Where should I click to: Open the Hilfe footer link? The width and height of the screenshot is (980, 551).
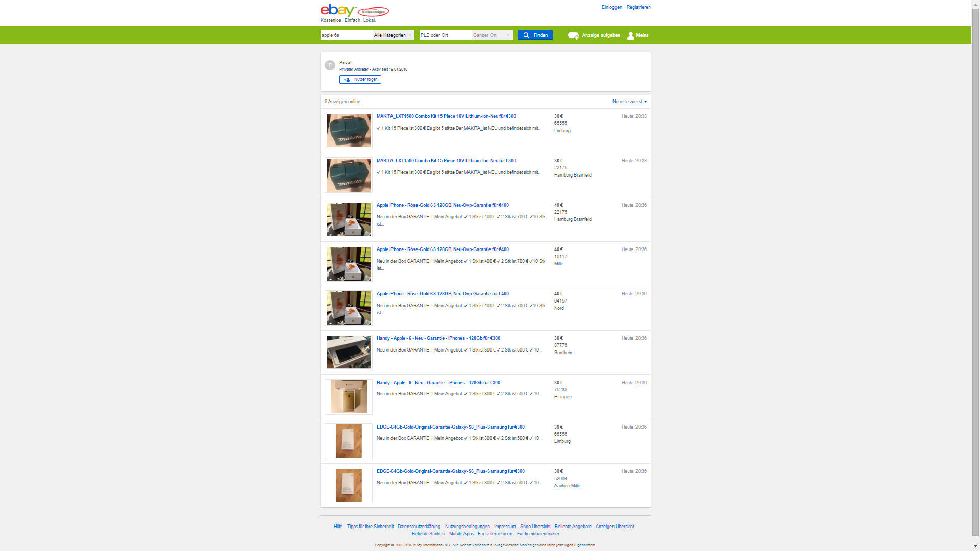[338, 527]
